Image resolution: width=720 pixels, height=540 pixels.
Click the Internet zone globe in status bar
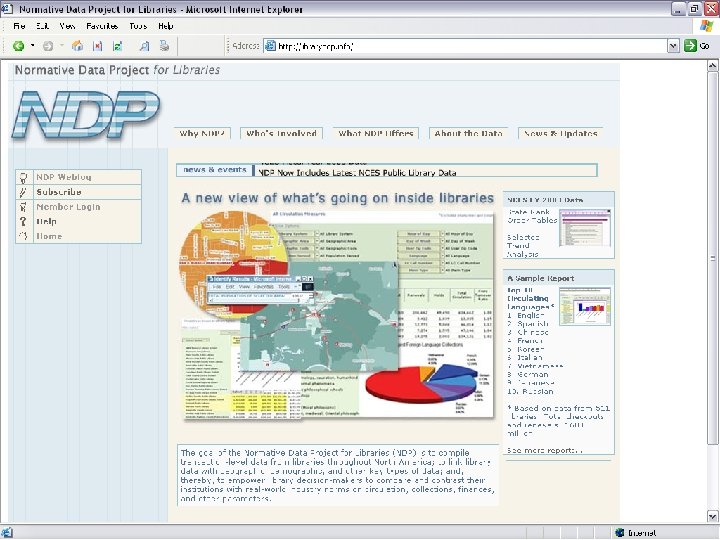[620, 533]
